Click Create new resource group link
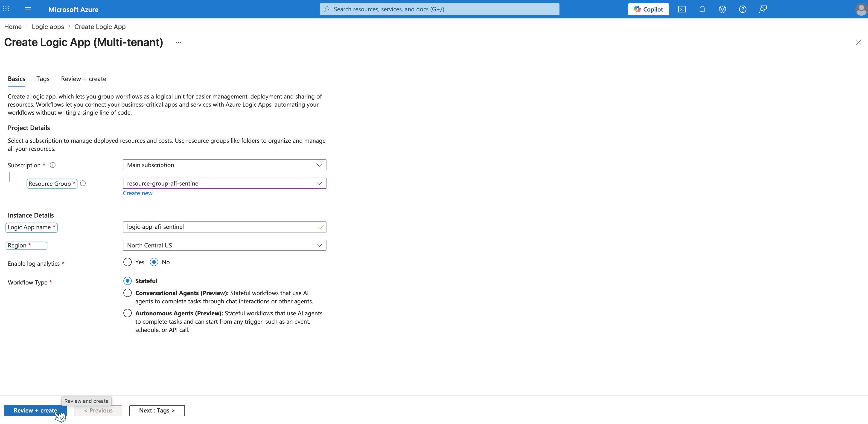Viewport: 868px width, 424px height. click(x=137, y=193)
